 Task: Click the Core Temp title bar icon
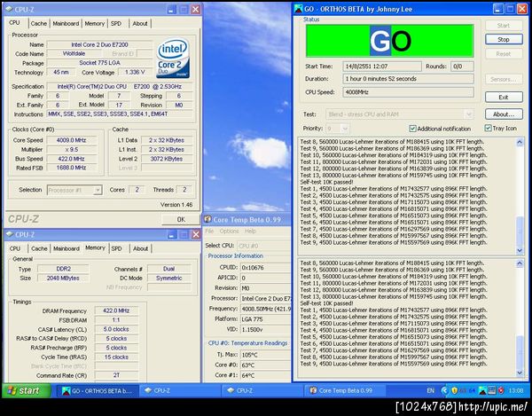(209, 218)
